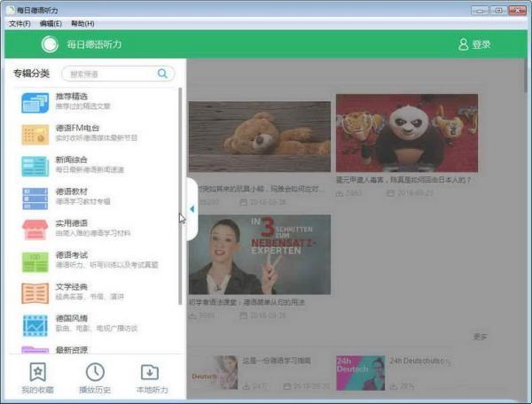Image resolution: width=532 pixels, height=404 pixels.
Task: Click the search magnifier icon
Action: pyautogui.click(x=162, y=74)
